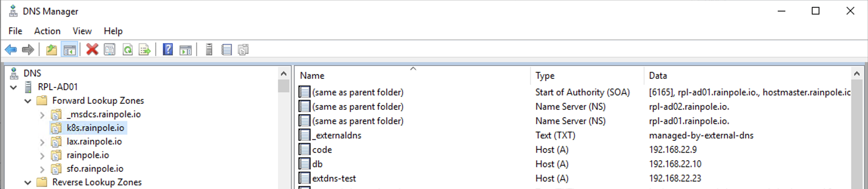This screenshot has height=189, width=868.
Task: Click the Refresh toolbar icon
Action: point(128,50)
